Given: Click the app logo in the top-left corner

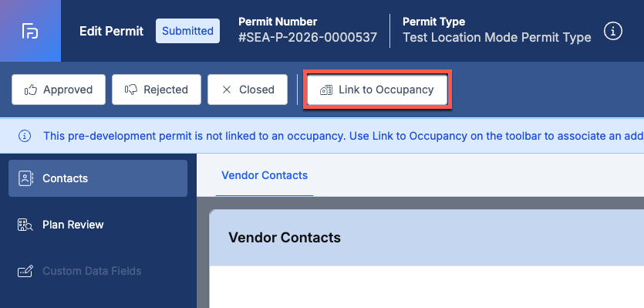Looking at the screenshot, I should 30,31.
